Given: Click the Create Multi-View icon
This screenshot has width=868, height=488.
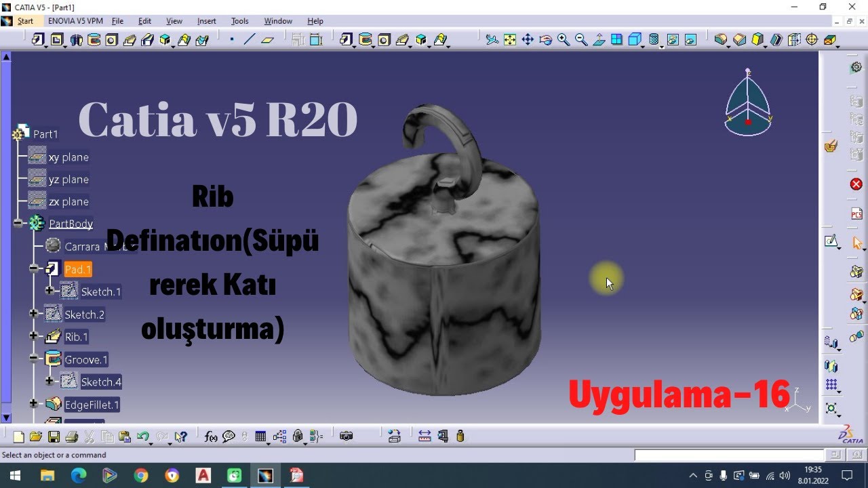Looking at the screenshot, I should click(x=616, y=40).
